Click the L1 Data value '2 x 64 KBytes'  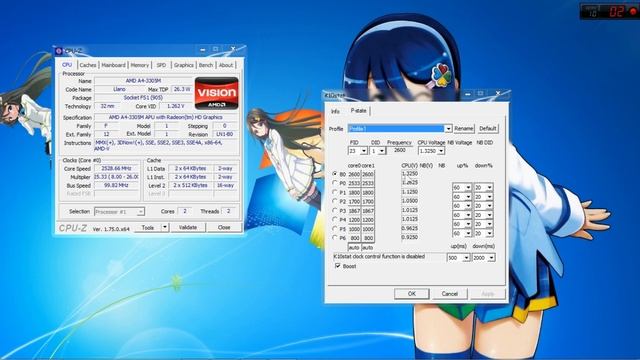click(190, 169)
